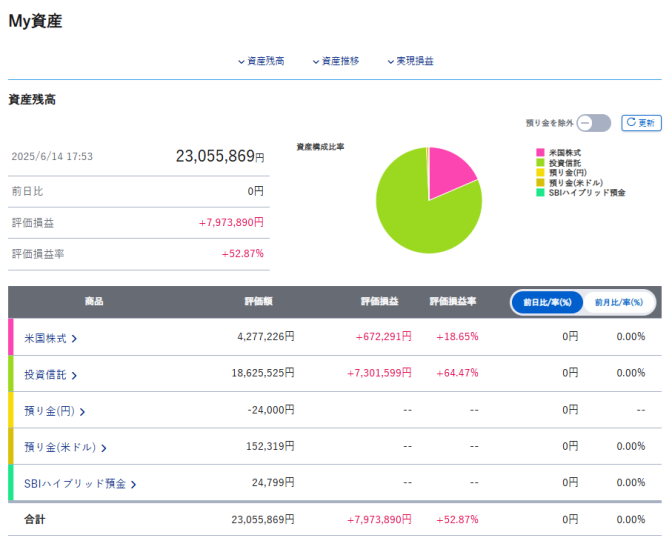This screenshot has height=538, width=672.
Task: Click the yellow 預り金(円) legend swatch
Action: tap(540, 173)
